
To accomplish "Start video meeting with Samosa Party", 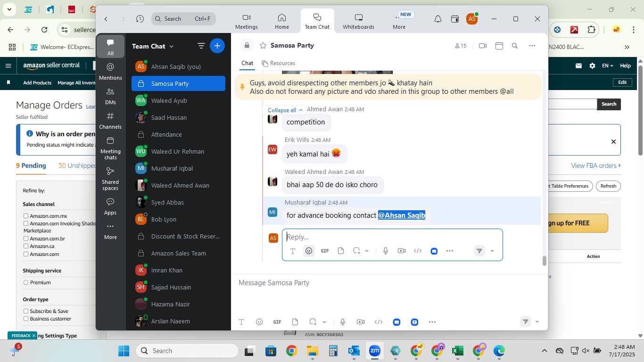I will point(483,46).
